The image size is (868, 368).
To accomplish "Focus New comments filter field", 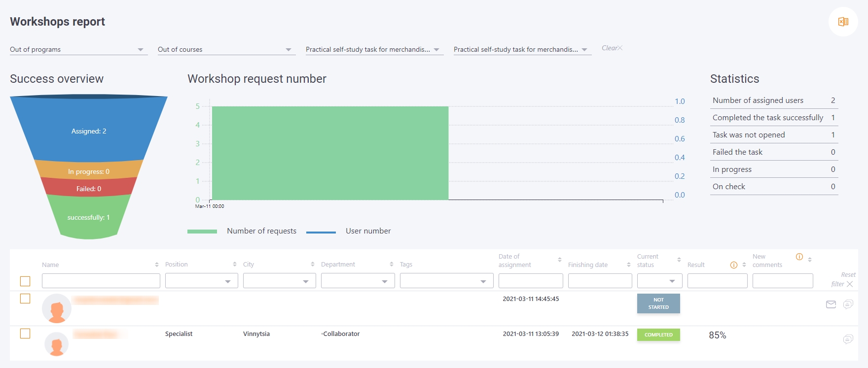I will tap(783, 281).
